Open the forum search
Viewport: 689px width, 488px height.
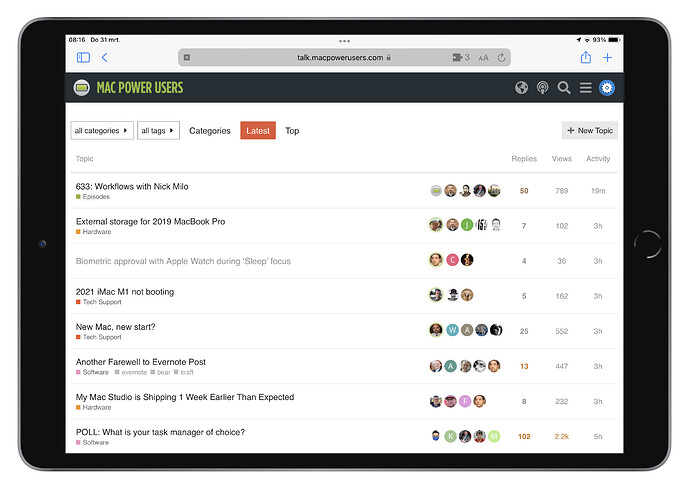564,88
